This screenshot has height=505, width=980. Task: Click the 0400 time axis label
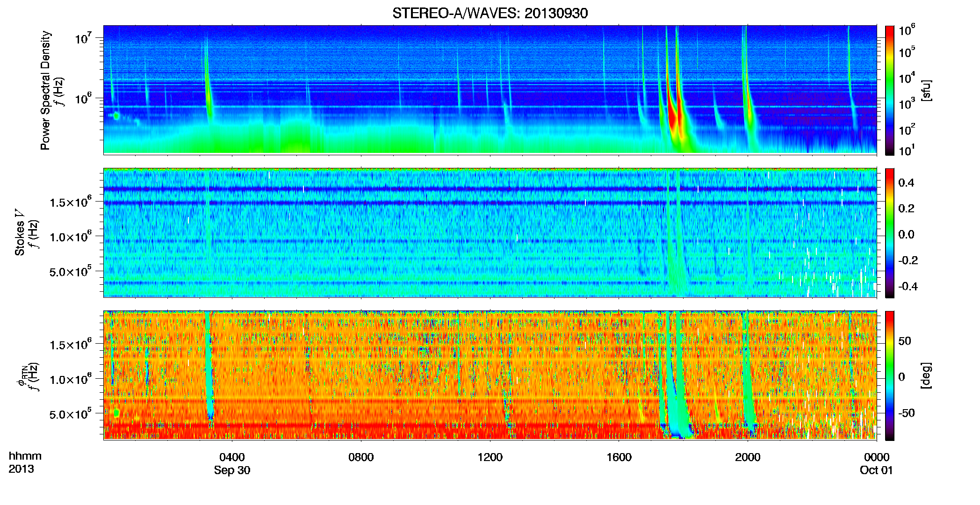coord(232,457)
